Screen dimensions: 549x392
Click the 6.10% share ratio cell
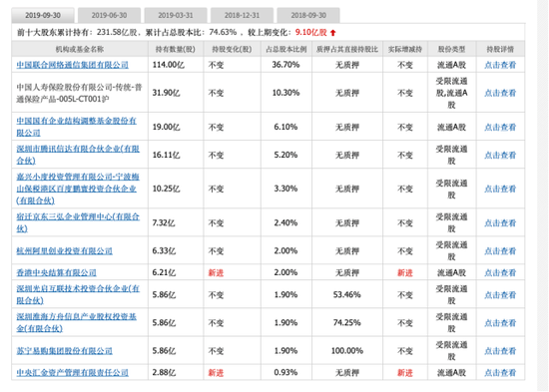pyautogui.click(x=285, y=127)
